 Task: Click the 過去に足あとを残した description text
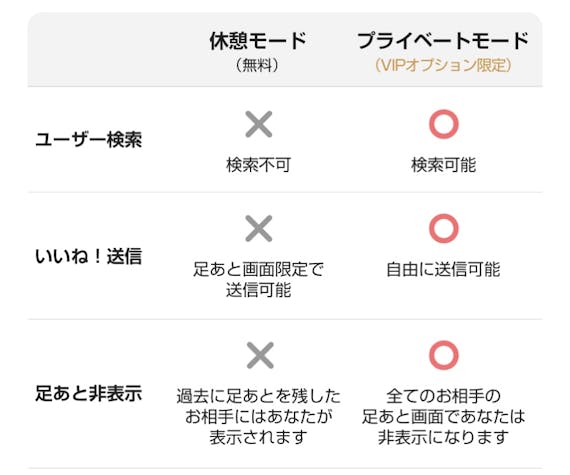pos(258,396)
